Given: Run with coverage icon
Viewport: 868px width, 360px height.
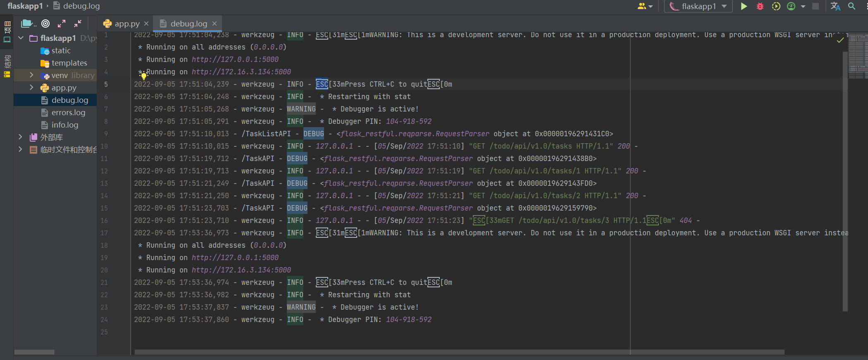Looking at the screenshot, I should click(x=776, y=6).
